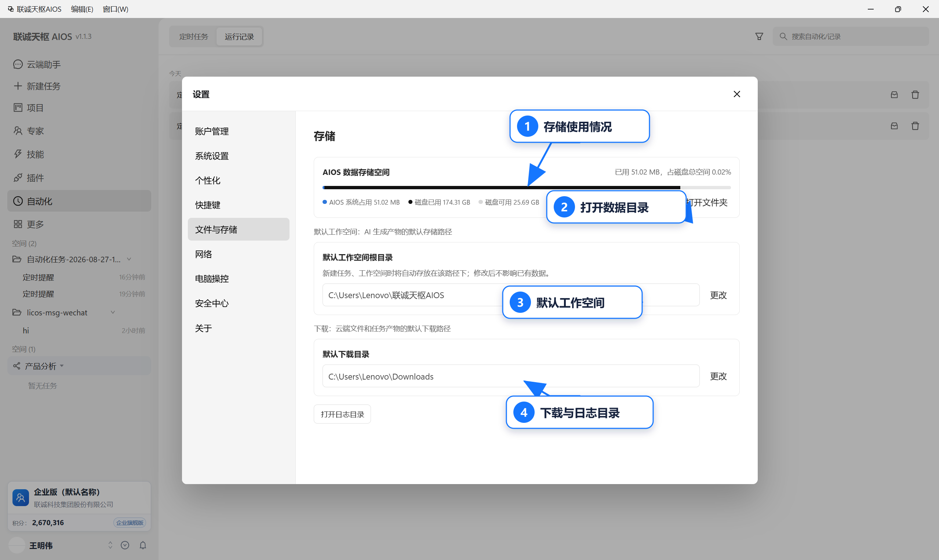Screen dimensions: 939x560
Task: Click the archive icon on first record row
Action: tap(894, 95)
